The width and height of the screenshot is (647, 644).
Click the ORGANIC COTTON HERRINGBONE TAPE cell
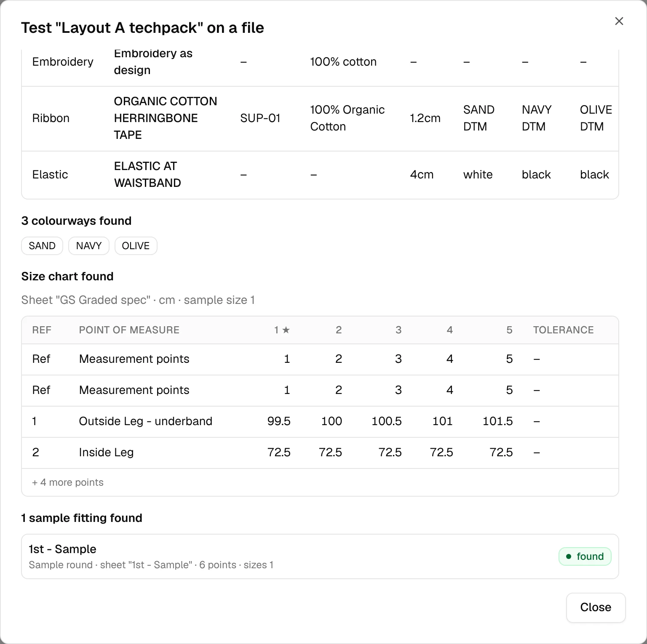pyautogui.click(x=166, y=118)
